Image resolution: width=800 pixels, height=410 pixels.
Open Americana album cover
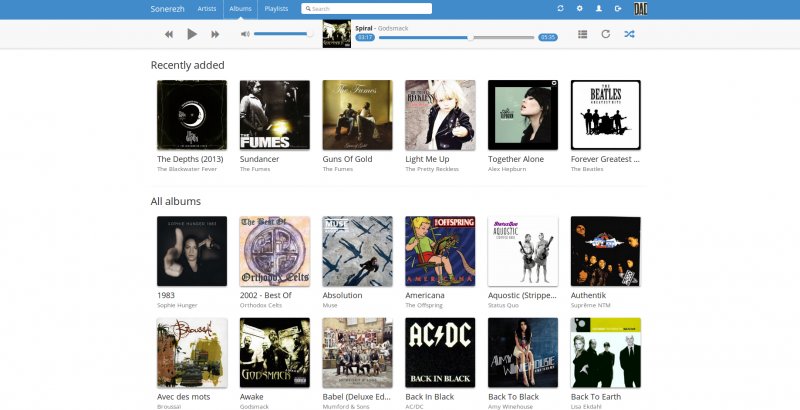click(x=440, y=251)
